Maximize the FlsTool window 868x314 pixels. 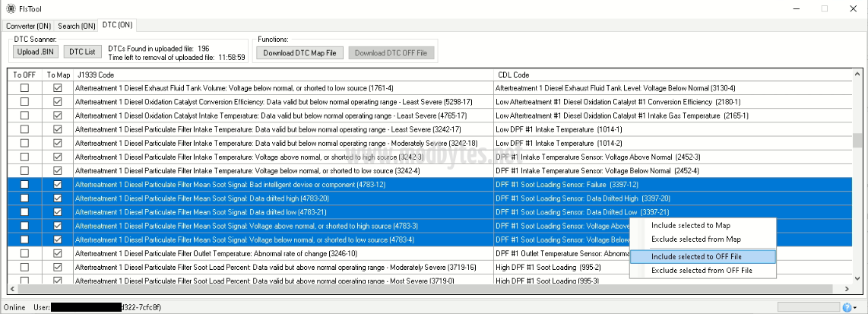(824, 8)
